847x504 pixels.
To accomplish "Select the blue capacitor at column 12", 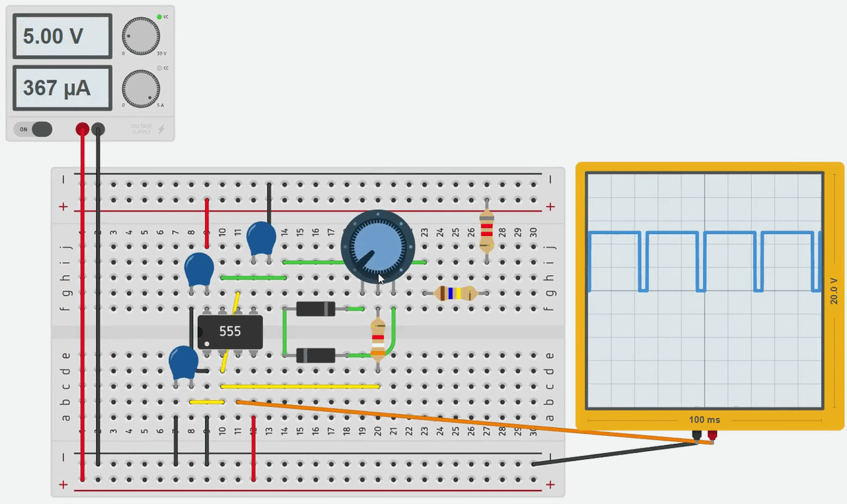I will (x=261, y=239).
